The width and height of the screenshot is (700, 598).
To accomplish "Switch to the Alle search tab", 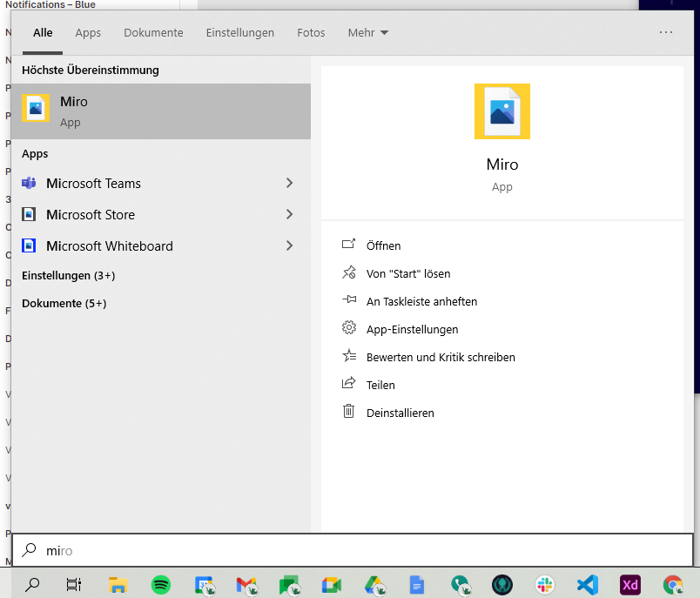I will click(43, 32).
